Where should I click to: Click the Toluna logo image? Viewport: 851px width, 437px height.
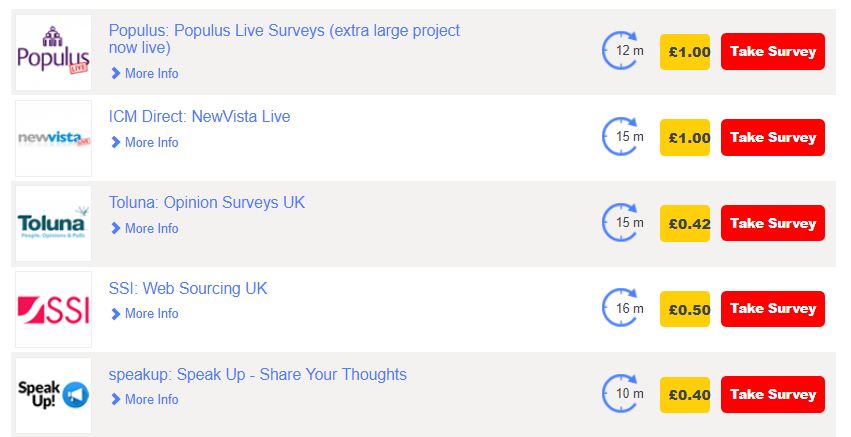53,224
